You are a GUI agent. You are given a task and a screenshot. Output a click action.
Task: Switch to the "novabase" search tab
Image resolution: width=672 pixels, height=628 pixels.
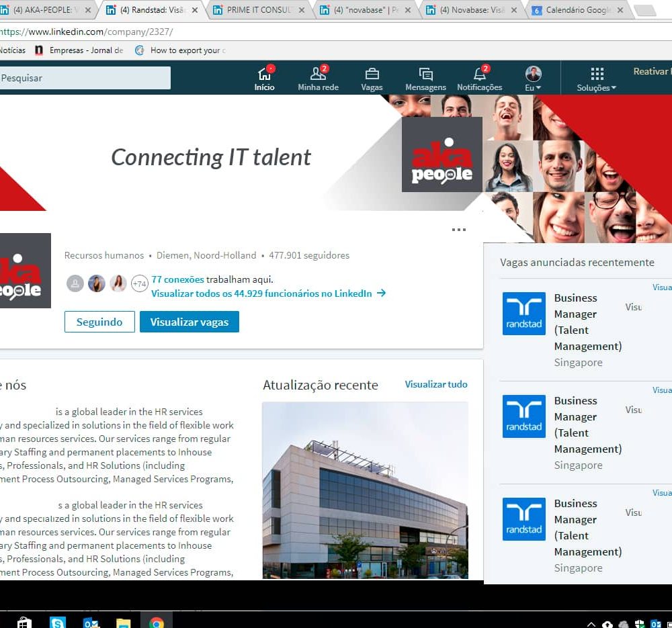[x=366, y=10]
